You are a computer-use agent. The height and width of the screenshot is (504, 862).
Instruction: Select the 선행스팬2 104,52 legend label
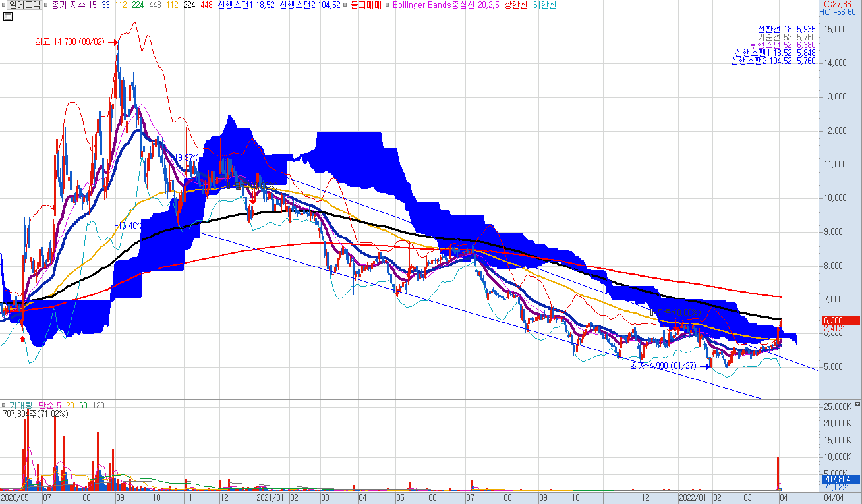pos(310,5)
